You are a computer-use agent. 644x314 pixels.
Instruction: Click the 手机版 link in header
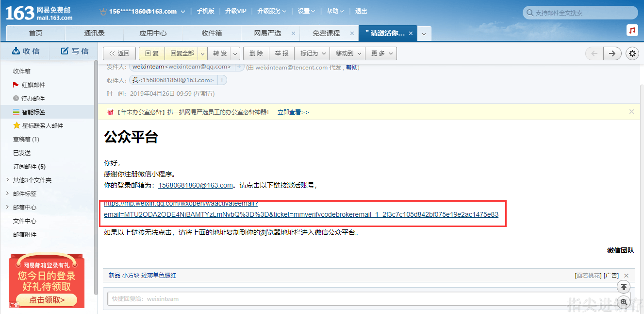[205, 11]
